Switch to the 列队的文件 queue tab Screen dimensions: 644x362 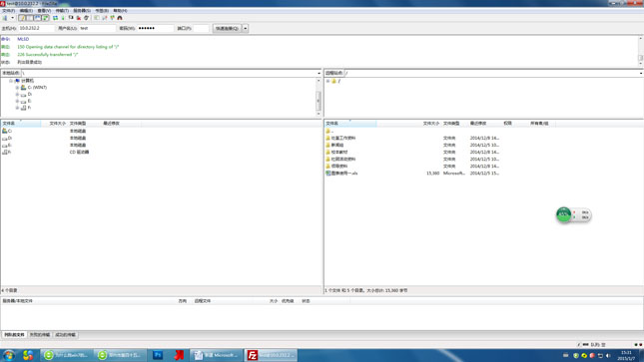point(14,335)
